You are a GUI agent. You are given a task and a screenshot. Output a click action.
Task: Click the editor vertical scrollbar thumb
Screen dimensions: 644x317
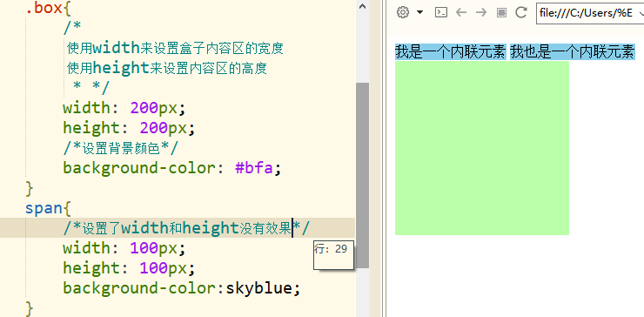[362, 175]
